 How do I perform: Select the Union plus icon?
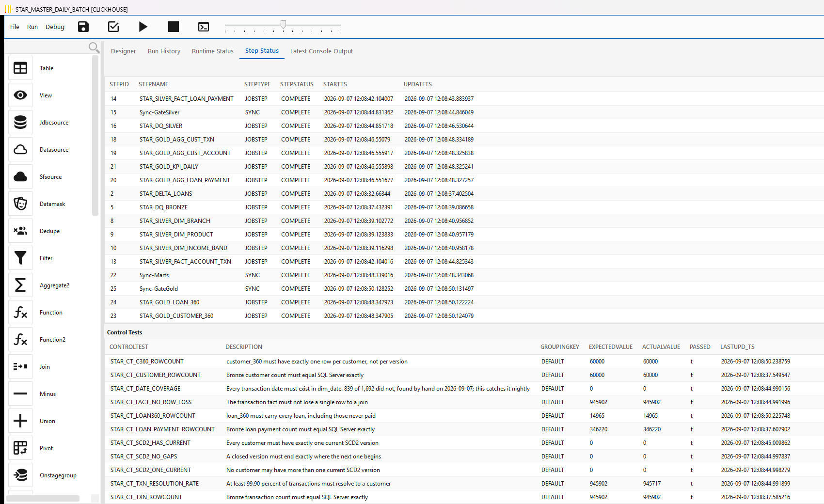[20, 421]
